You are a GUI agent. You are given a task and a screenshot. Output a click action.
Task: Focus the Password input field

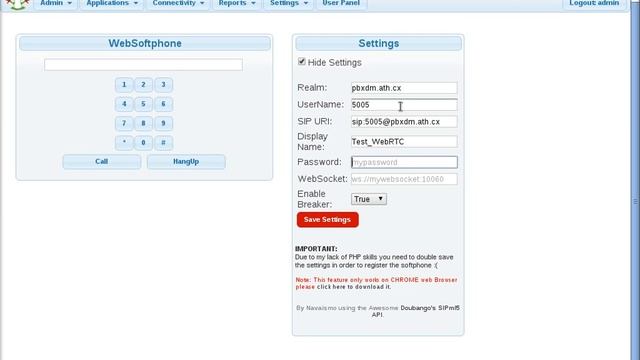(x=404, y=162)
